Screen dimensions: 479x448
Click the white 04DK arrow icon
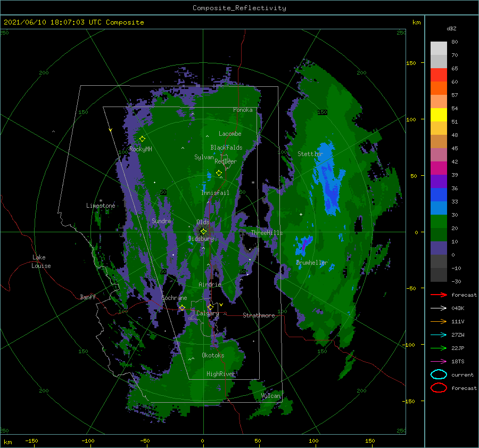pyautogui.click(x=439, y=308)
